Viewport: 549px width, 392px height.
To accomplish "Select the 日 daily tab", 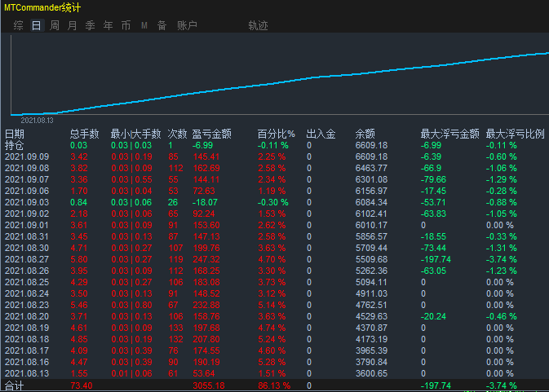I will coord(37,25).
